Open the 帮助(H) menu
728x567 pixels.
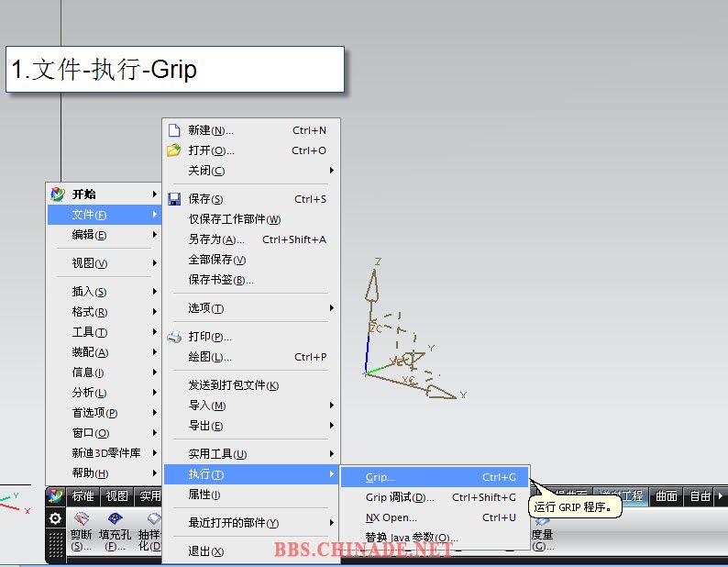(104, 473)
